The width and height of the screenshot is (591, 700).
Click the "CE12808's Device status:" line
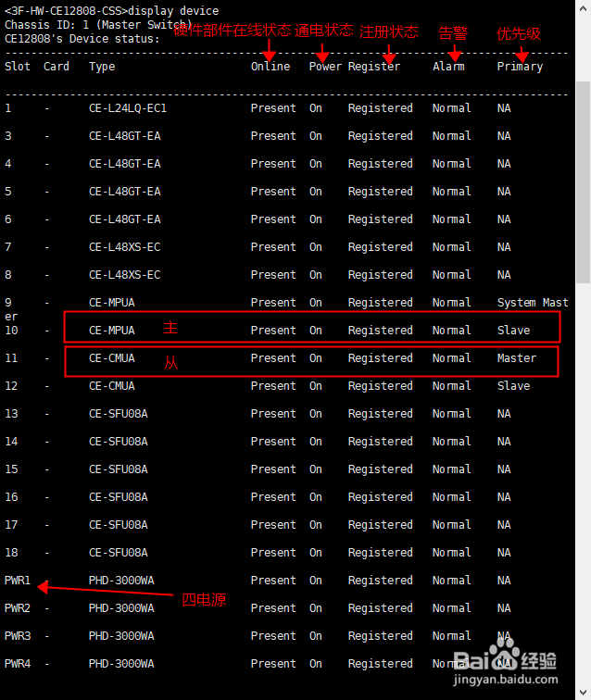[x=82, y=39]
